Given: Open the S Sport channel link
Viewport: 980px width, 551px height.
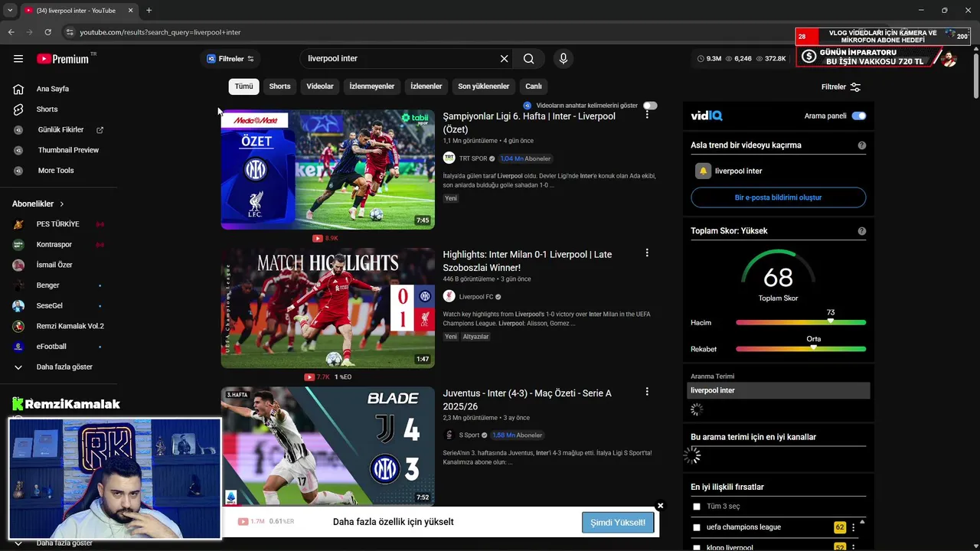Looking at the screenshot, I should (469, 435).
